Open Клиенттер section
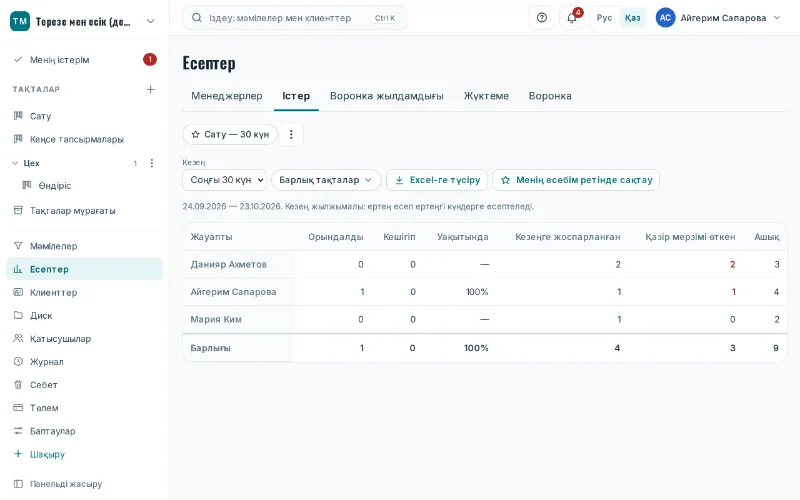The height and width of the screenshot is (500, 800). 85,292
